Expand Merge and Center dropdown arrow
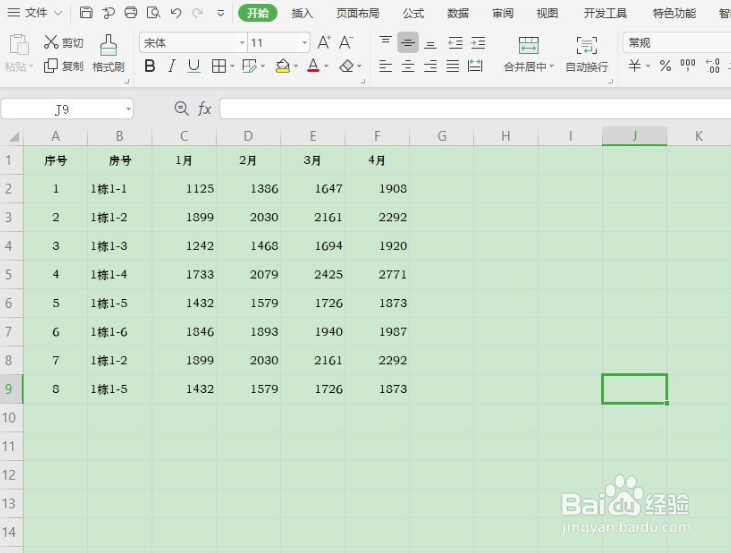The height and width of the screenshot is (553, 731). [x=552, y=67]
